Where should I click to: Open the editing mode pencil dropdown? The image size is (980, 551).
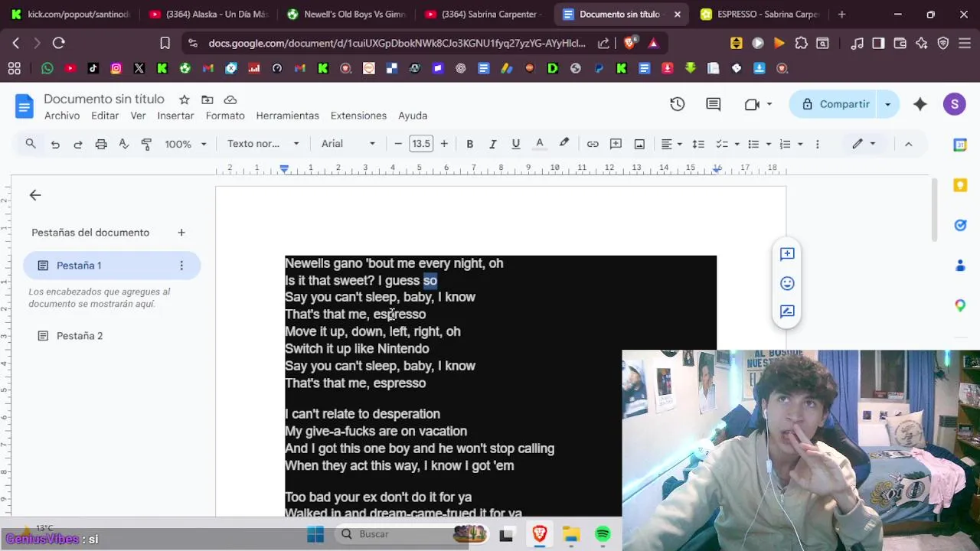click(x=864, y=144)
